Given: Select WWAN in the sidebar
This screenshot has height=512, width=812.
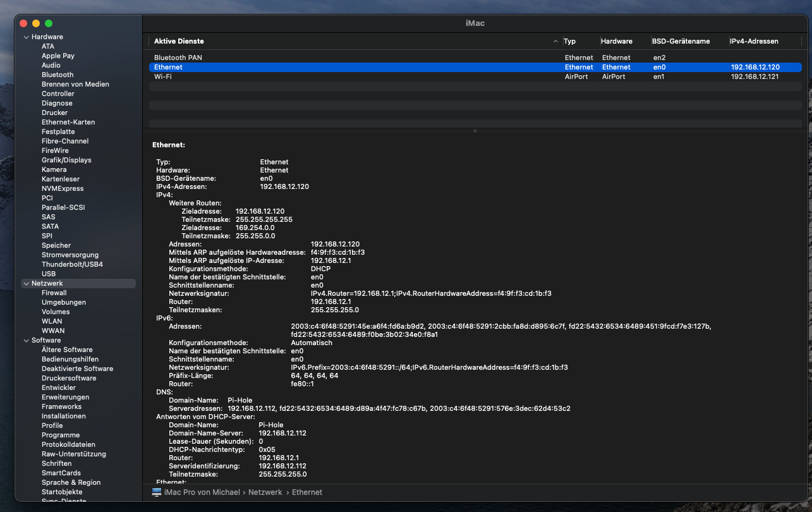Looking at the screenshot, I should [x=53, y=331].
